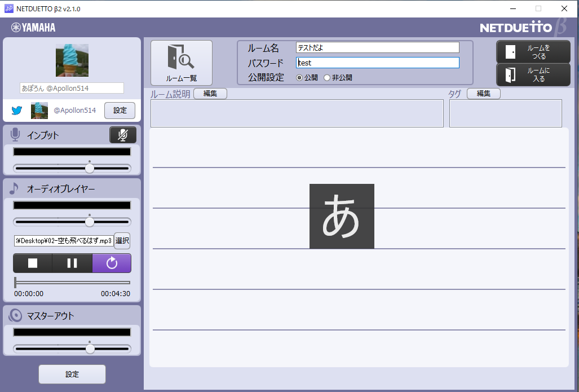Click 編集 next to ルーム説明

tap(210, 94)
